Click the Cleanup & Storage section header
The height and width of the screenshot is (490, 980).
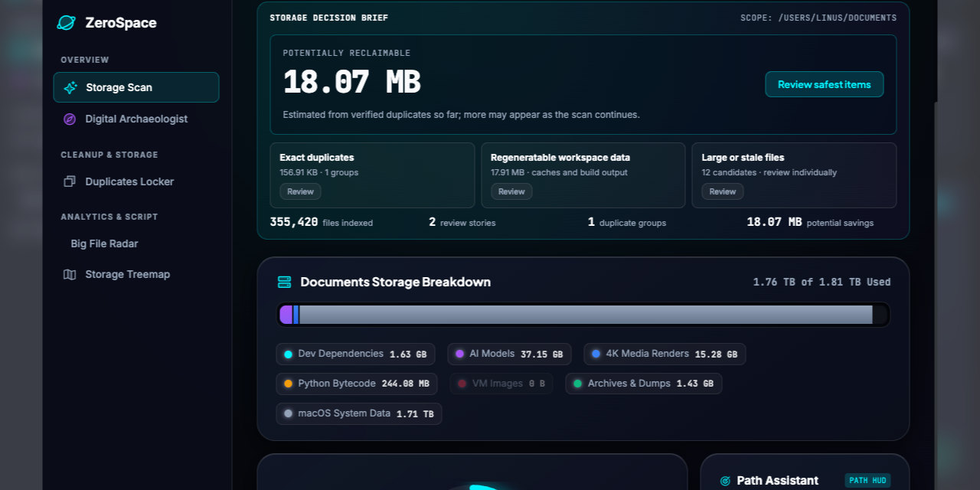109,155
